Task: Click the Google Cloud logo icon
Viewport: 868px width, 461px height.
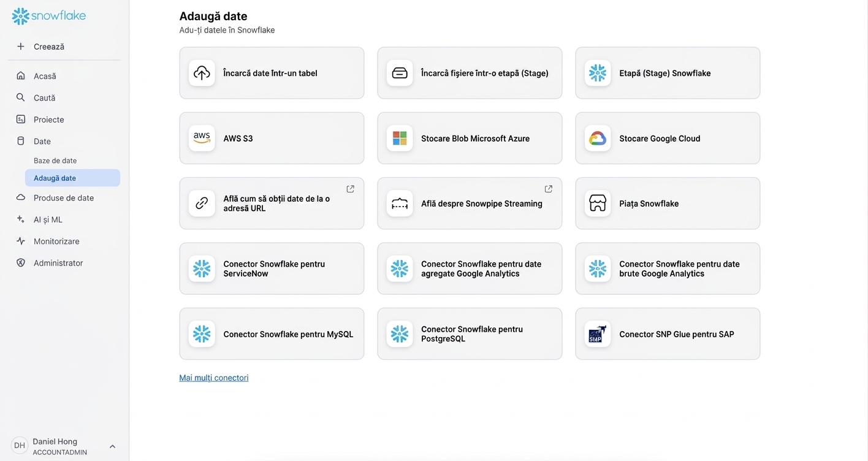Action: click(598, 138)
